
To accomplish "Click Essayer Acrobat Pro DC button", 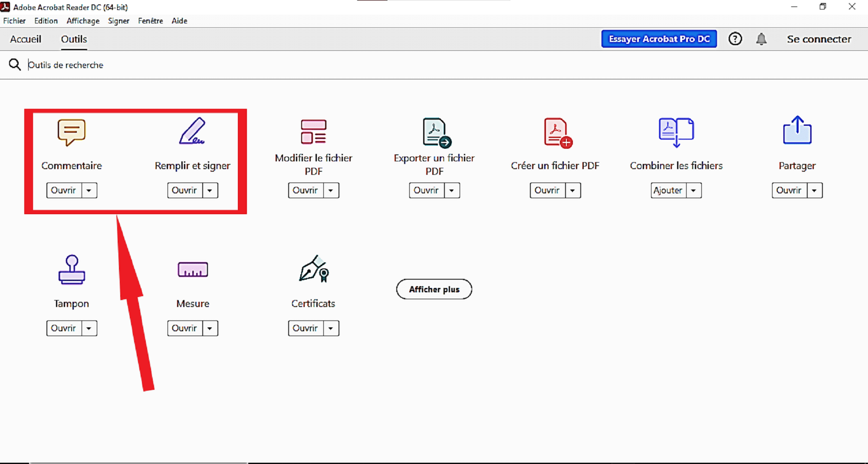I will [659, 39].
